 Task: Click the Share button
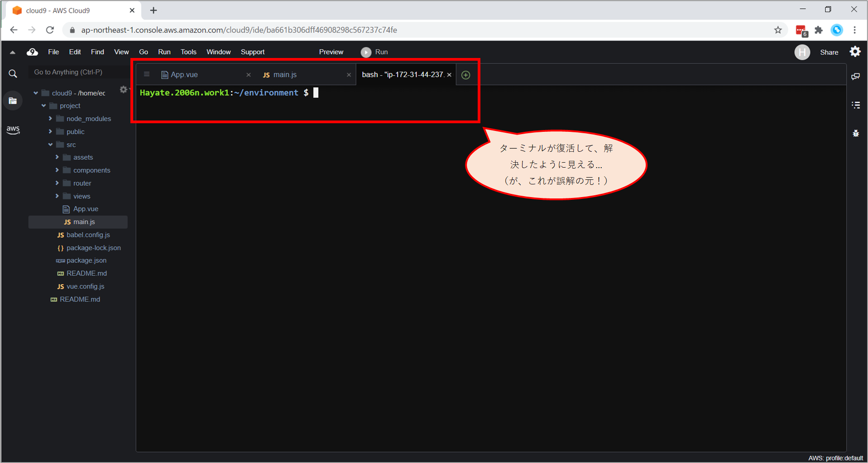pyautogui.click(x=829, y=53)
